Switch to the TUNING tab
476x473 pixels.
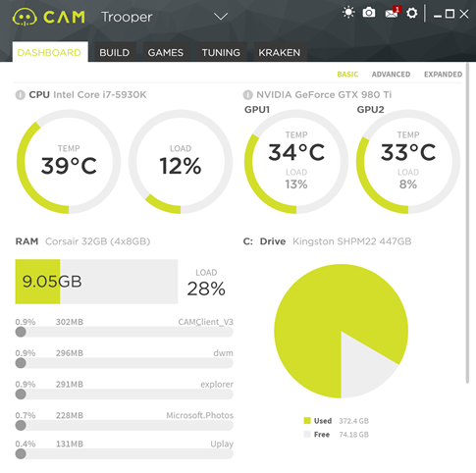coord(221,52)
